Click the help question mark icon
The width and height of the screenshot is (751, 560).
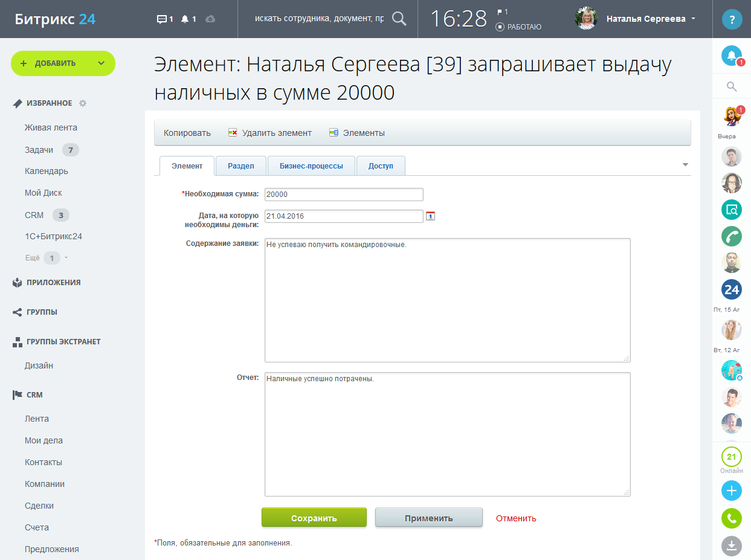(732, 19)
